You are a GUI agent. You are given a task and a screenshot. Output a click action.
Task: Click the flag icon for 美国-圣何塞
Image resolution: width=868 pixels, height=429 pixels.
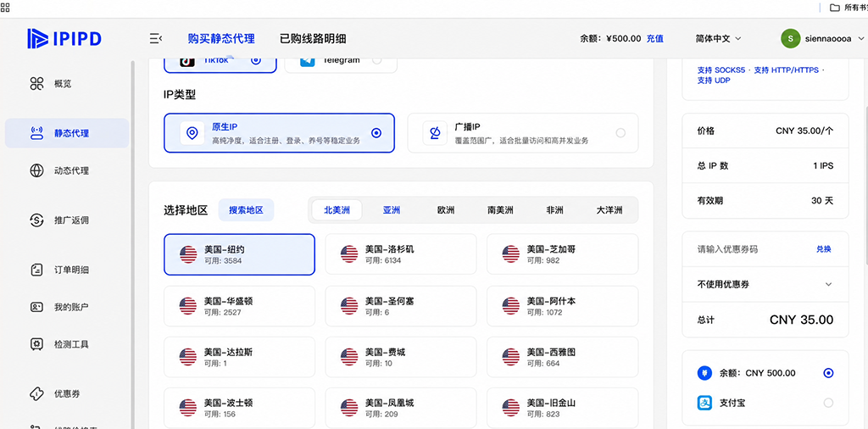[349, 306]
